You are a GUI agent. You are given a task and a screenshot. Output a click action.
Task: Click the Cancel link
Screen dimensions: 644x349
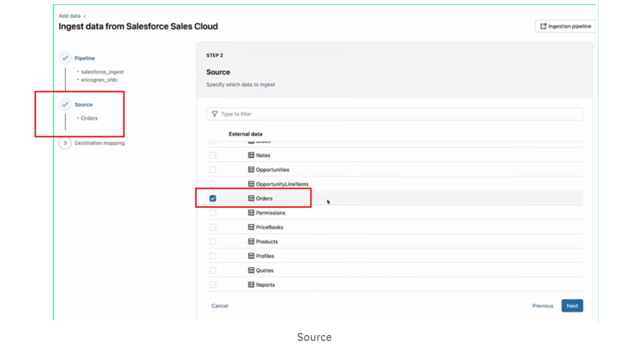coord(219,305)
